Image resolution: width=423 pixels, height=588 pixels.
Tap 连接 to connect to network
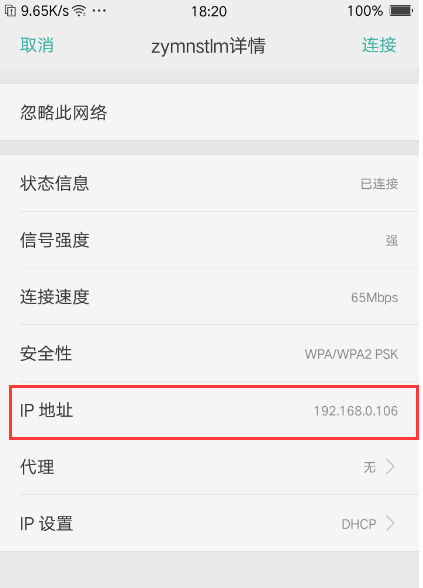[379, 45]
